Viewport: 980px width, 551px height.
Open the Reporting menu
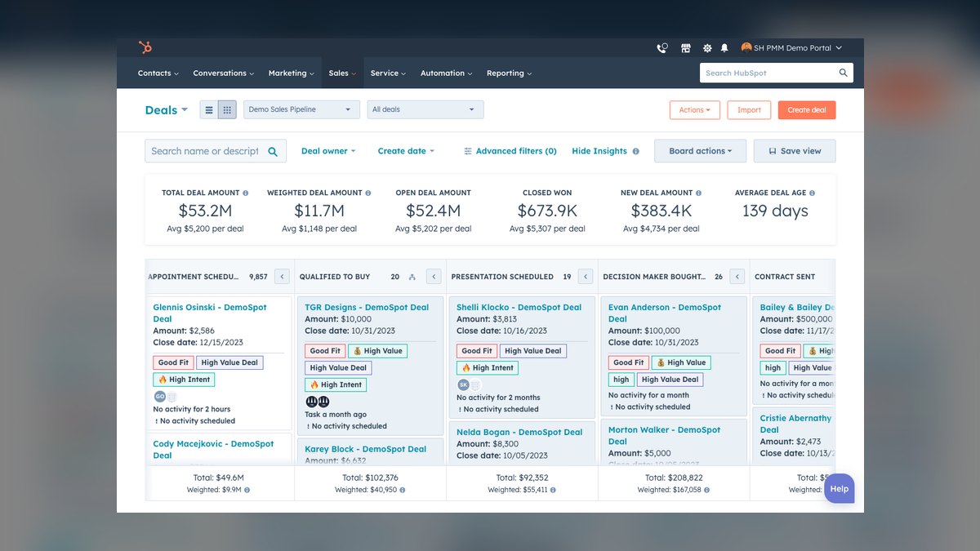pos(509,73)
